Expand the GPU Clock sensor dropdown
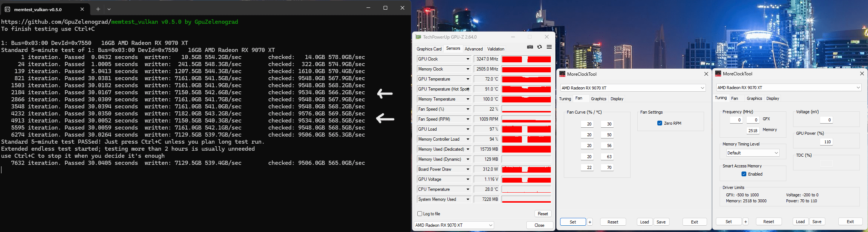 [x=468, y=59]
